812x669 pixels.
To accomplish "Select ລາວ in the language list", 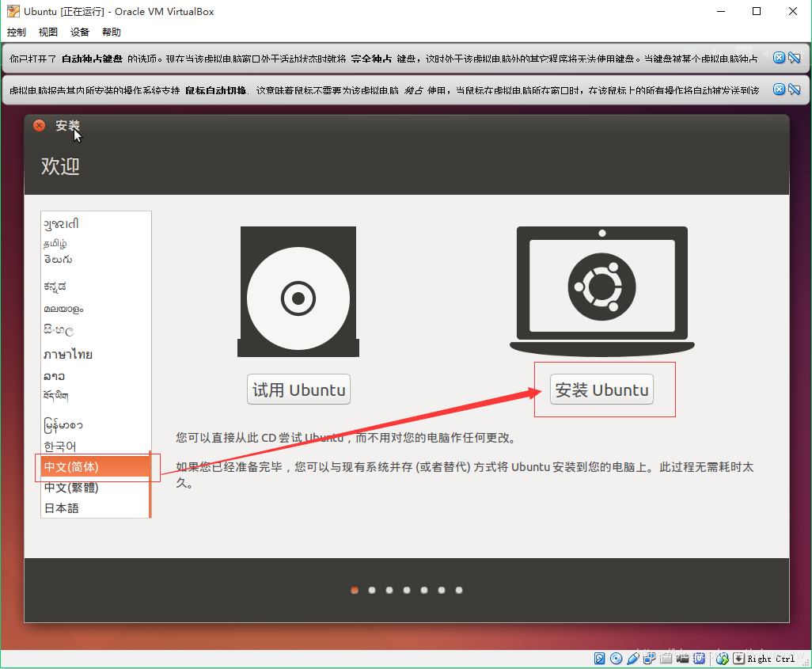I will (95, 376).
